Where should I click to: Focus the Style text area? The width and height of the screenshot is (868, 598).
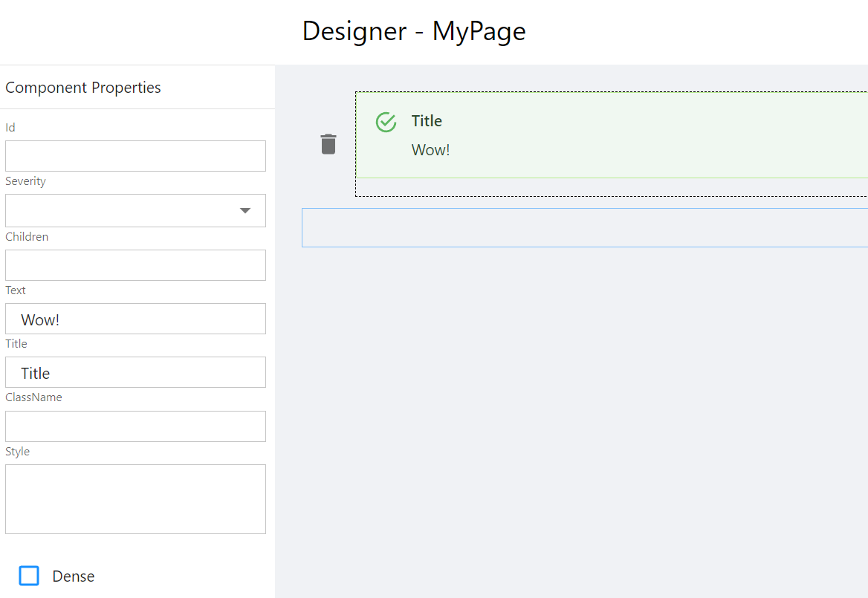pos(135,498)
